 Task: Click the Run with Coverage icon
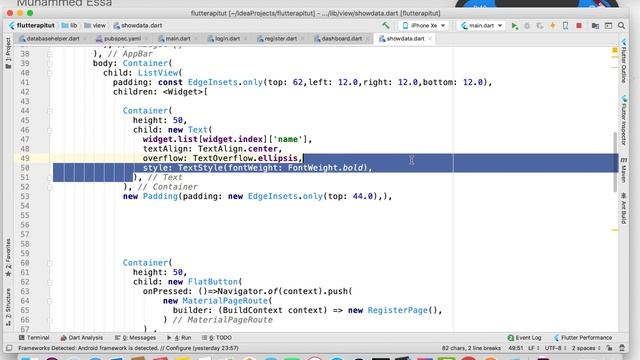pyautogui.click(x=540, y=26)
